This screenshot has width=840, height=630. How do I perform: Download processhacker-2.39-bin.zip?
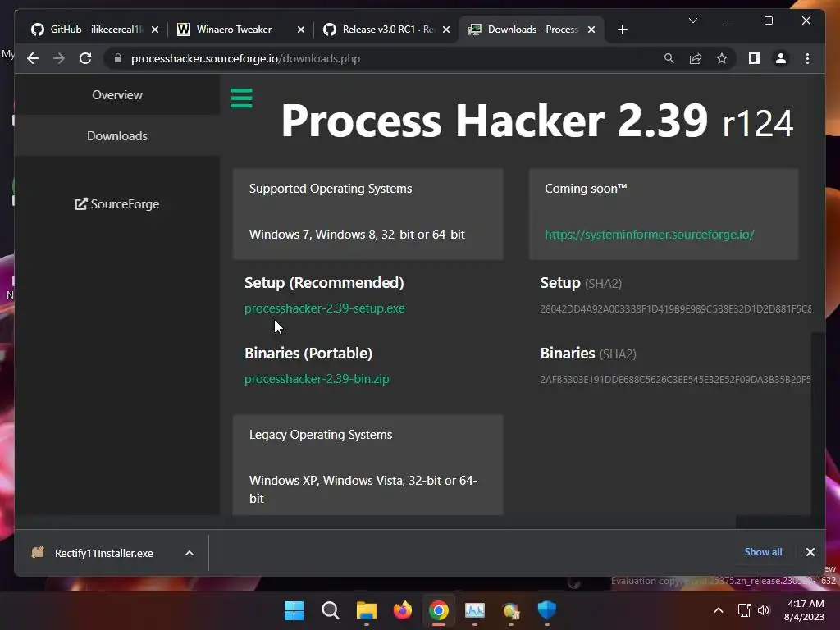[x=317, y=379]
